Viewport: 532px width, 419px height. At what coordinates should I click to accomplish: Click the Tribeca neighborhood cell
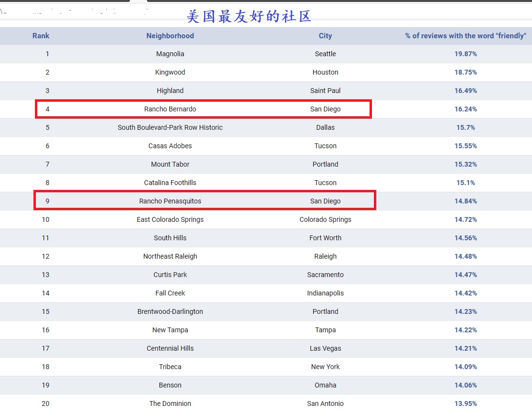[170, 367]
